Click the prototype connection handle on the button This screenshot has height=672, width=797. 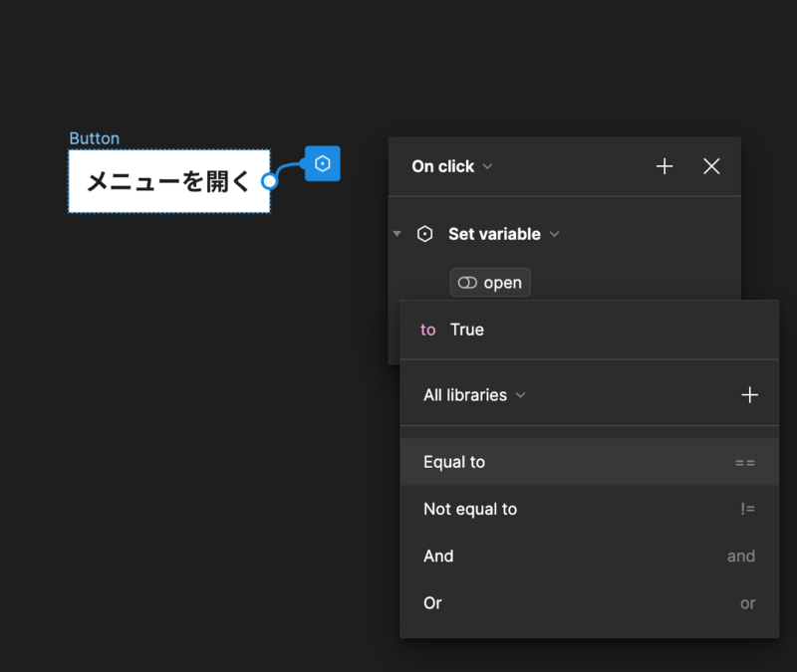click(269, 181)
